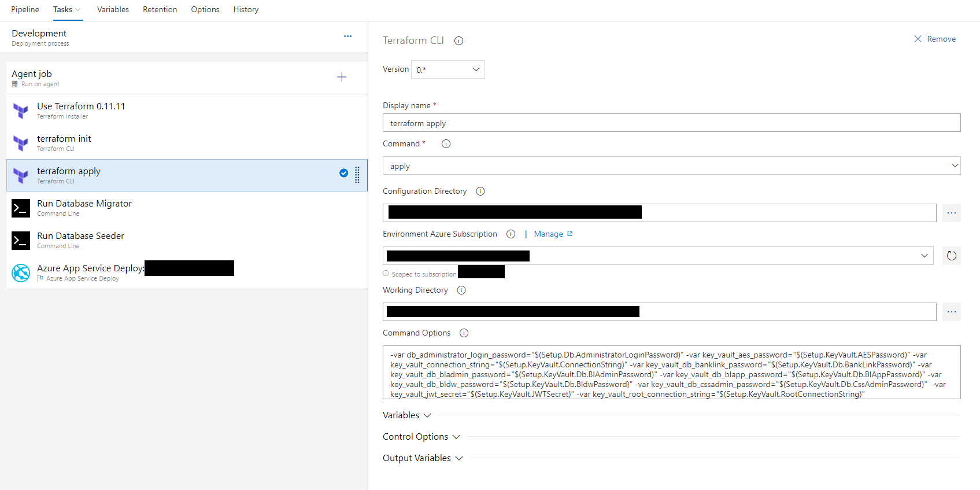980x490 pixels.
Task: Open the History tab
Action: pos(246,9)
